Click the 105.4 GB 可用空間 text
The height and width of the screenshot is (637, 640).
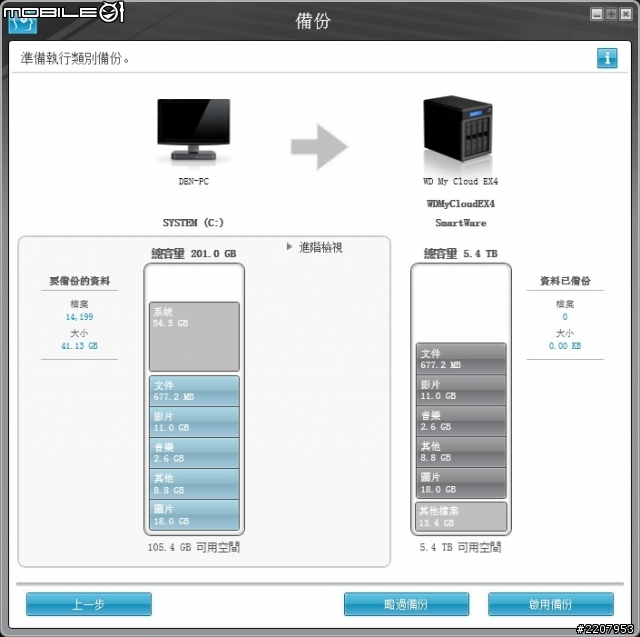point(194,547)
